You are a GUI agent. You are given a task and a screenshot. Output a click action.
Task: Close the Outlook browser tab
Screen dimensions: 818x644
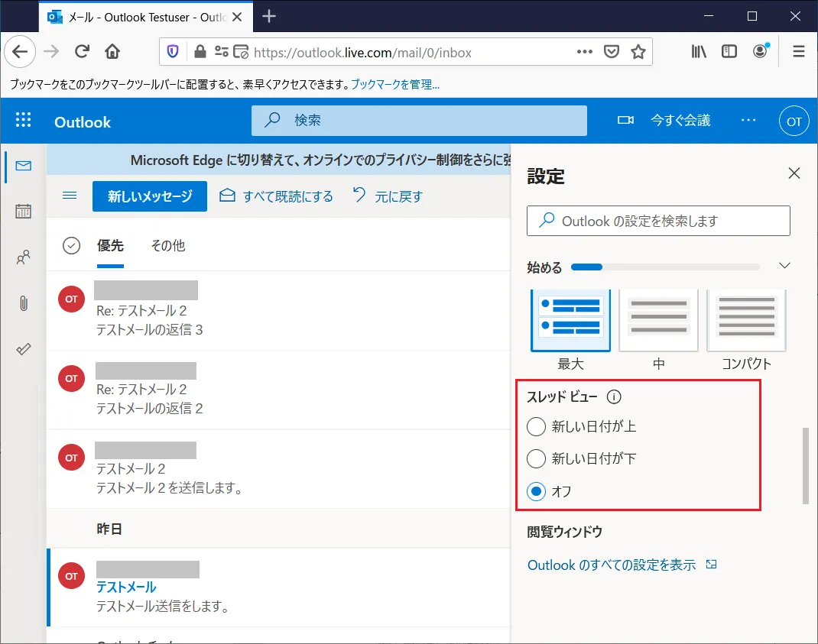(237, 18)
